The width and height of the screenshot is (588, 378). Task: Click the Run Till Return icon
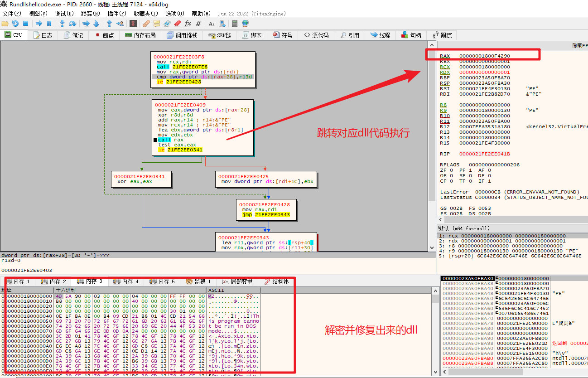click(x=109, y=24)
